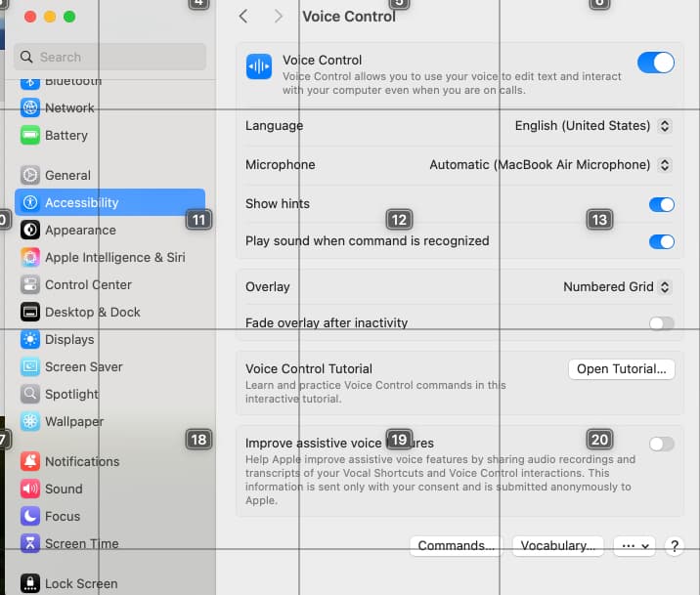Turn off the Voice Control switch
The width and height of the screenshot is (700, 595).
[656, 63]
